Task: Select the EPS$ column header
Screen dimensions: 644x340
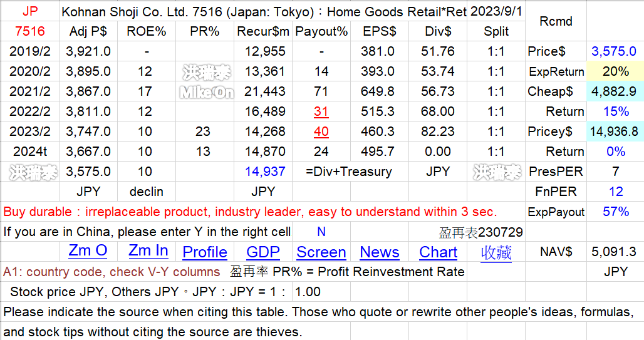Action: (x=380, y=31)
